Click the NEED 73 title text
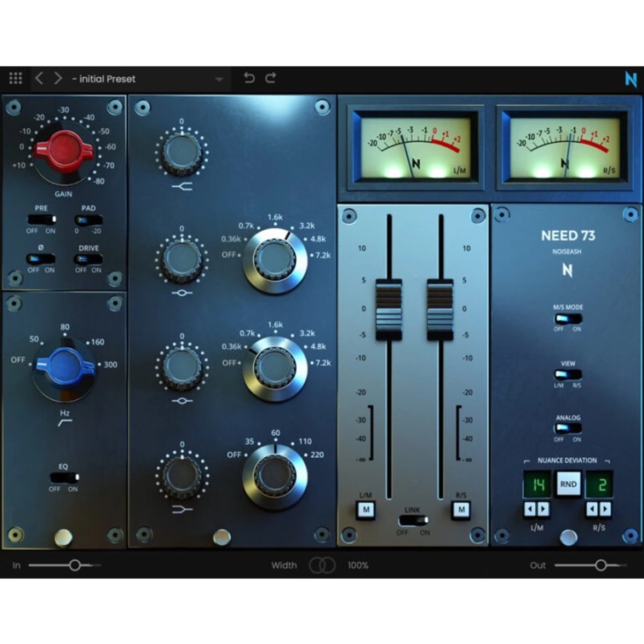 (568, 236)
